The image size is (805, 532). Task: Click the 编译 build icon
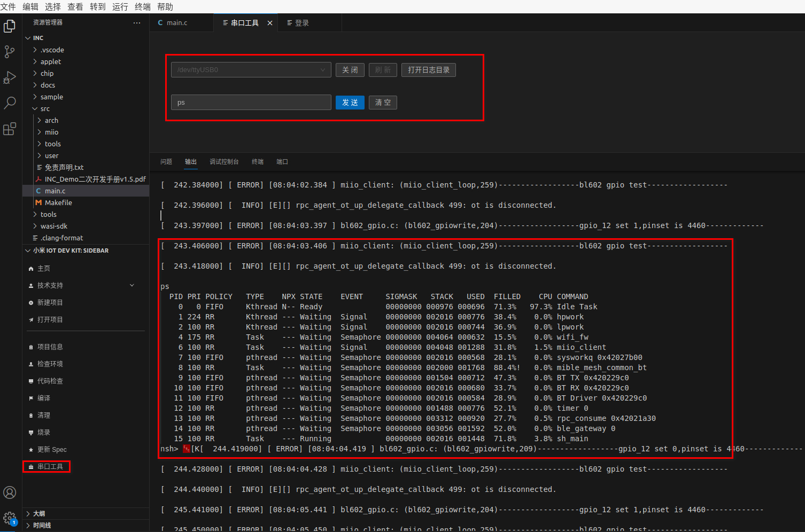31,398
